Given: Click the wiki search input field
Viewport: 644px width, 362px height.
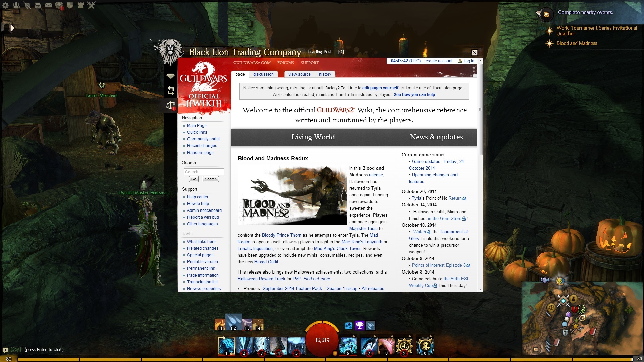Looking at the screenshot, I should pos(204,172).
